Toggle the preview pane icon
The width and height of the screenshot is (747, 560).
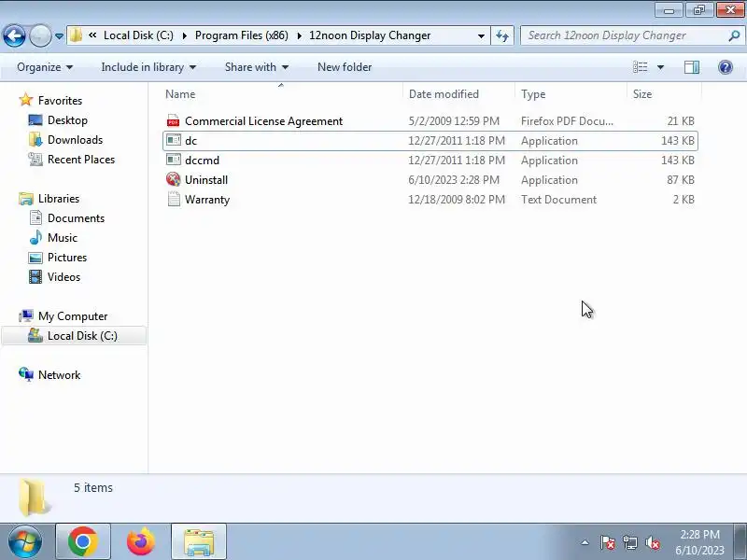(692, 67)
